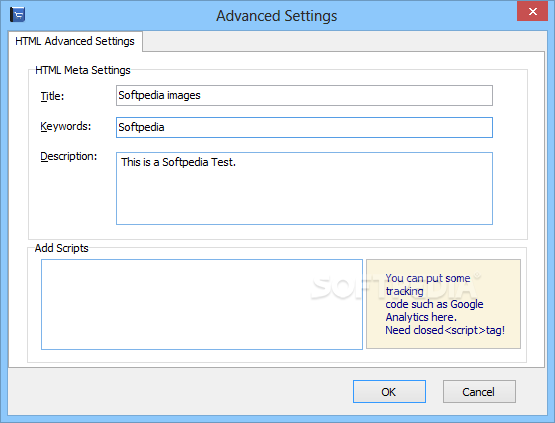555x423 pixels.
Task: Click the Description: label
Action: [69, 156]
